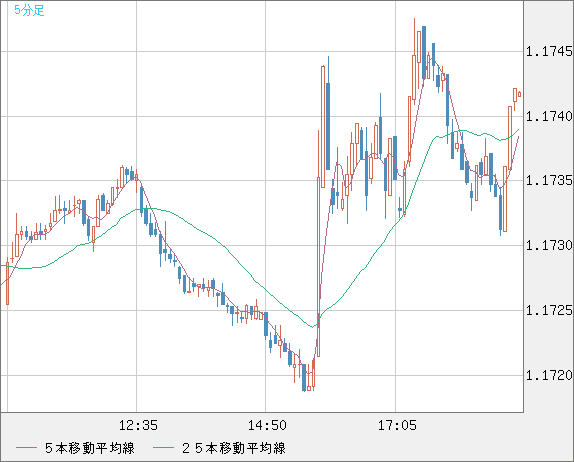574x462 pixels.
Task: Click the 17:05 time axis label
Action: coord(397,425)
